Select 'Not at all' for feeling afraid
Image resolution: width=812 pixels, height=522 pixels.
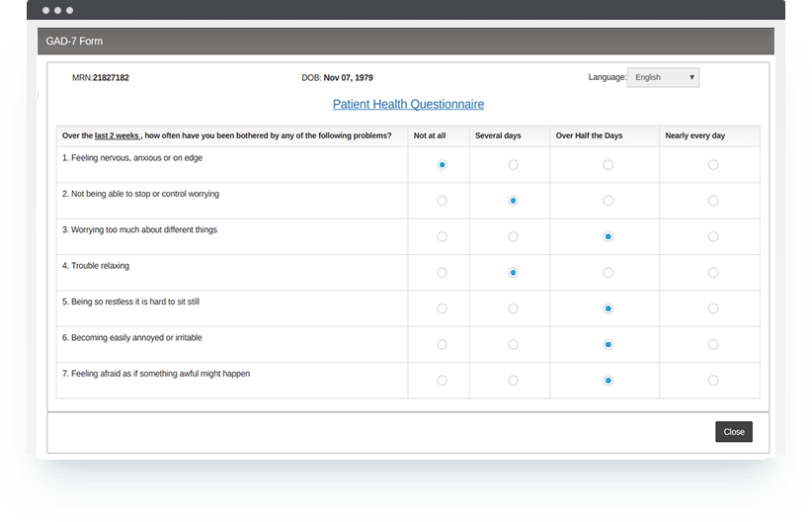click(442, 381)
